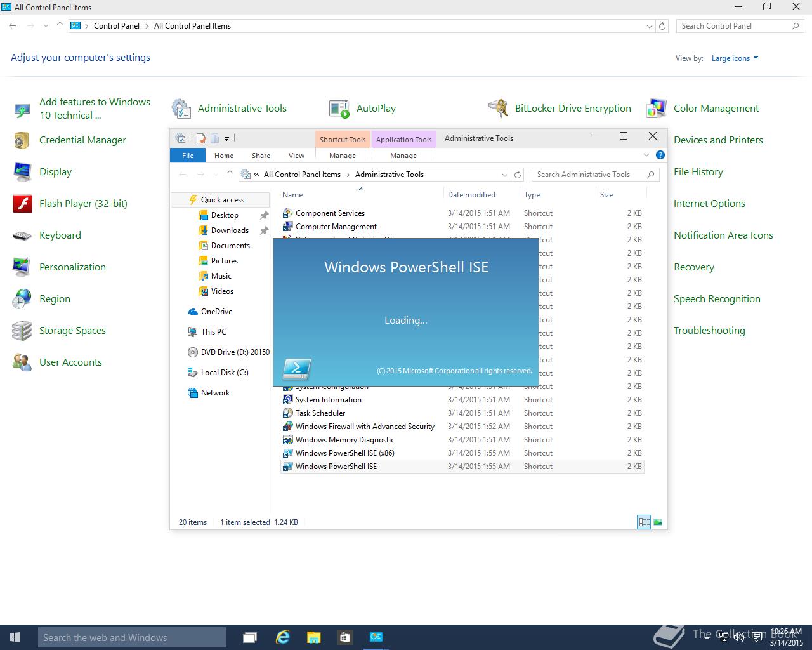This screenshot has height=650, width=812.
Task: Click Properties icon in Administrative Tools title bar
Action: 201,138
